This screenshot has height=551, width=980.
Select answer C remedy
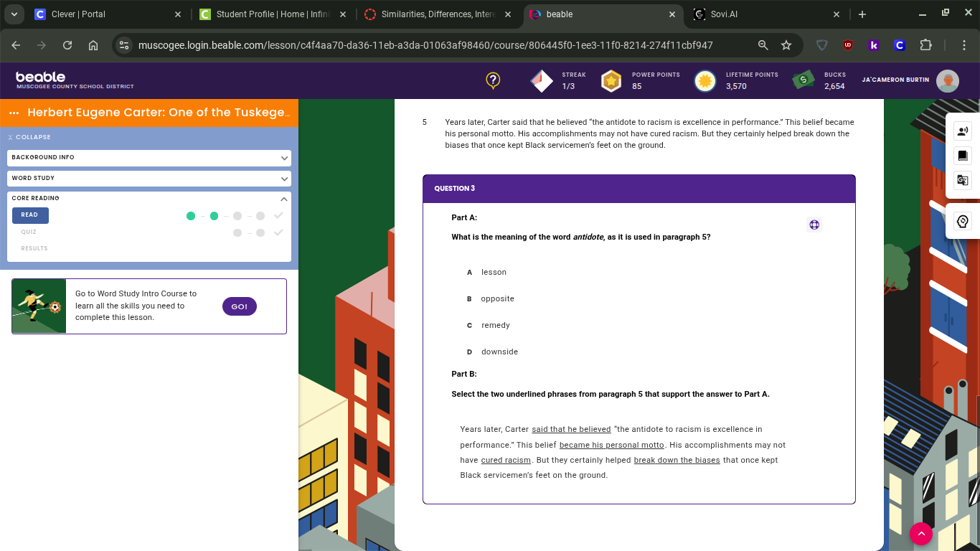tap(495, 325)
